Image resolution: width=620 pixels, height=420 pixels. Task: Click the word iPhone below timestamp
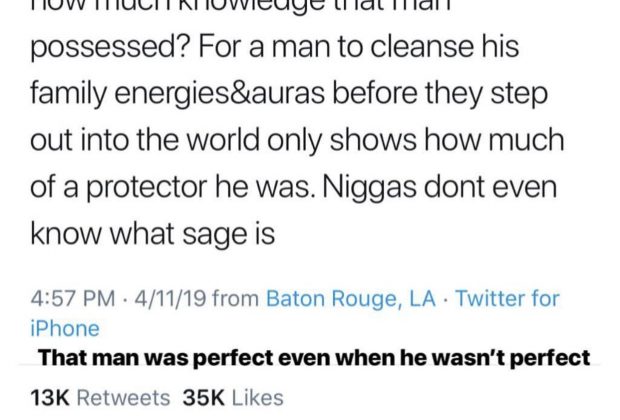coord(65,329)
